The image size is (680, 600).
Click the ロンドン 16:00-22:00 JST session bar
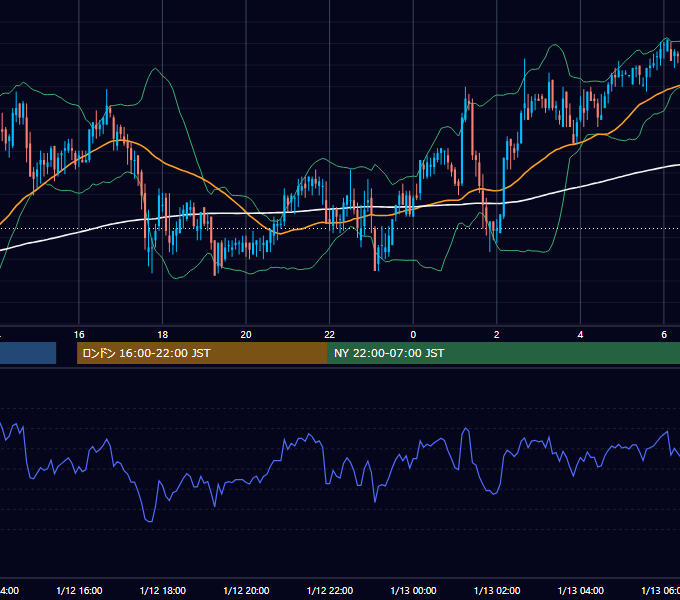202,353
